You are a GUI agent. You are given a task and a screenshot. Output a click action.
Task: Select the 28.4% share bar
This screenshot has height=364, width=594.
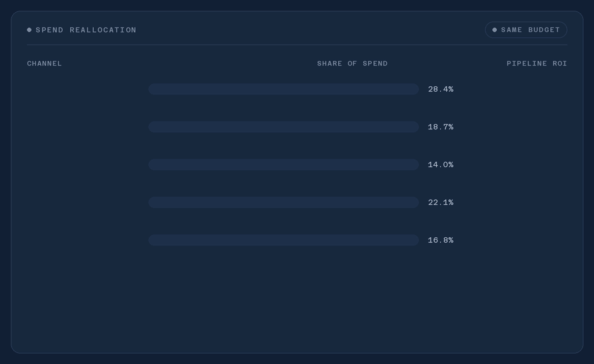click(x=283, y=89)
